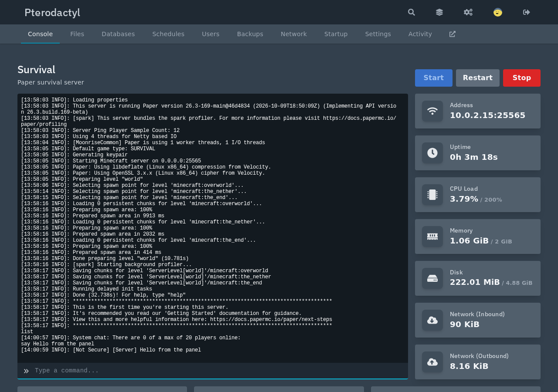Switch to the Console tab

[40, 34]
